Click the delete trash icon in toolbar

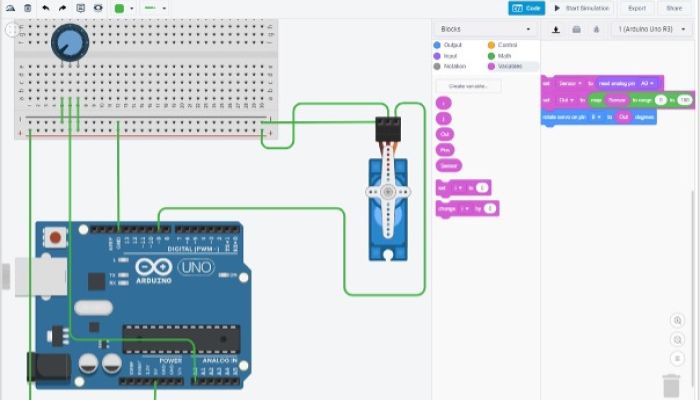click(27, 8)
